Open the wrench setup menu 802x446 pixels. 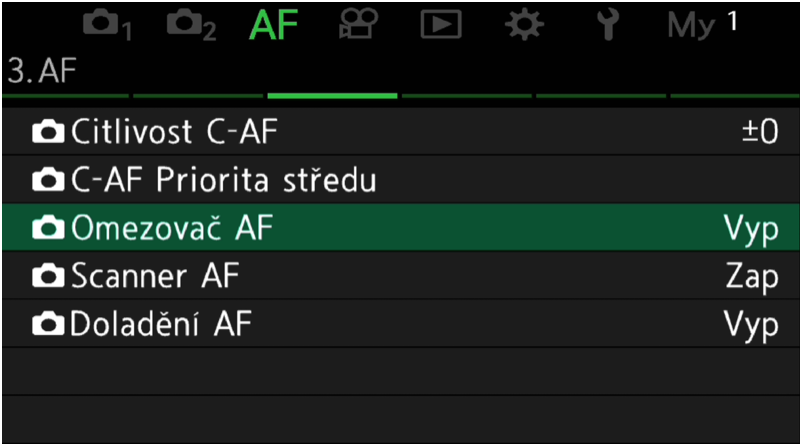click(608, 25)
